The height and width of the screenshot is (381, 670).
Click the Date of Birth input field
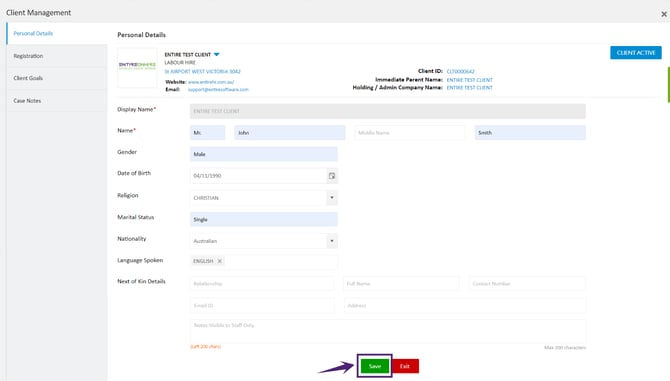click(259, 176)
